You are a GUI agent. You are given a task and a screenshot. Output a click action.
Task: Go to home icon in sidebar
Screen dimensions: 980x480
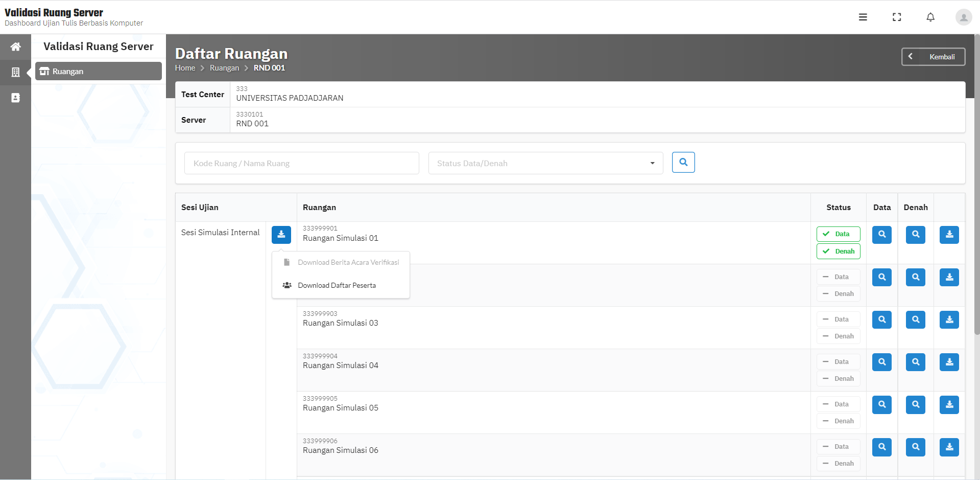[x=15, y=47]
